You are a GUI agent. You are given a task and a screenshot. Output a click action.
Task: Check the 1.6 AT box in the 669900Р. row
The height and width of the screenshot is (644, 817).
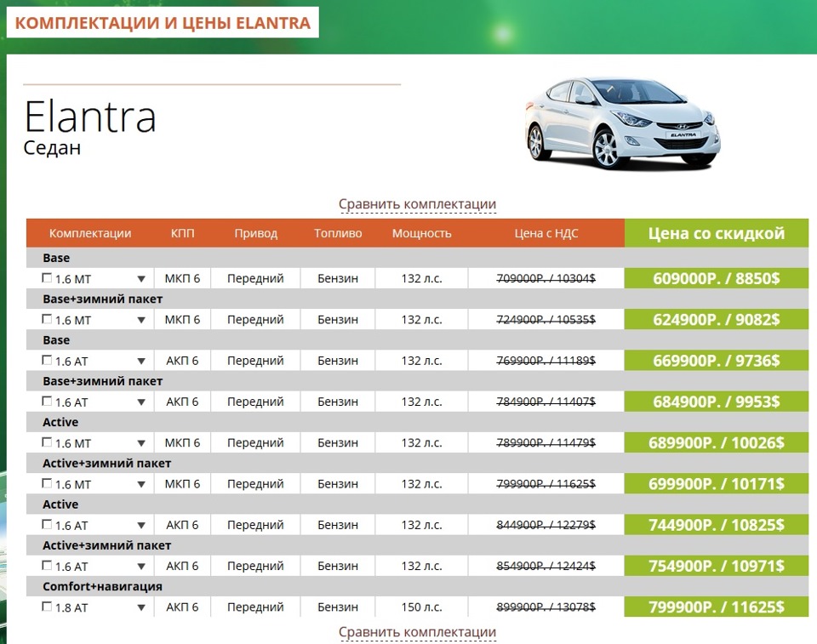click(x=47, y=360)
